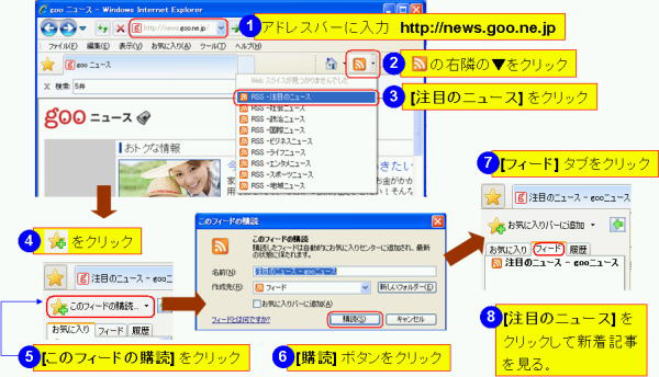
Task: Expand the arrow beside お気に入りバーに追加
Action: point(593,225)
